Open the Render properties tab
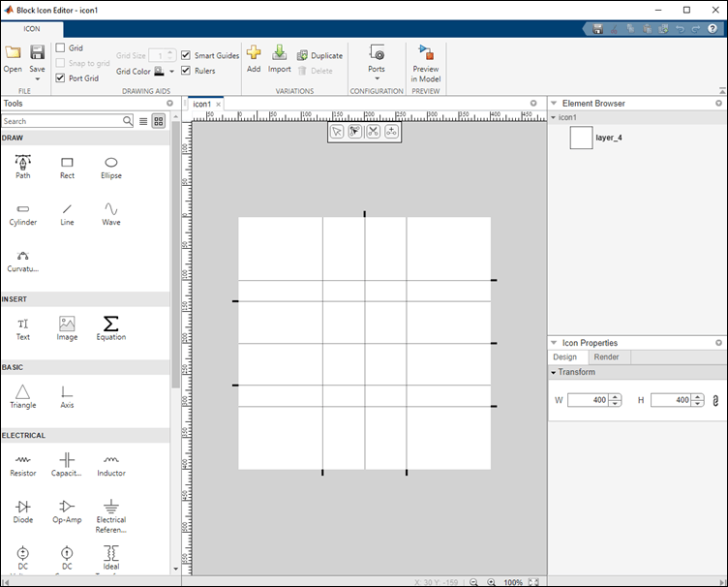Viewport: 728px width, 587px height. [606, 357]
